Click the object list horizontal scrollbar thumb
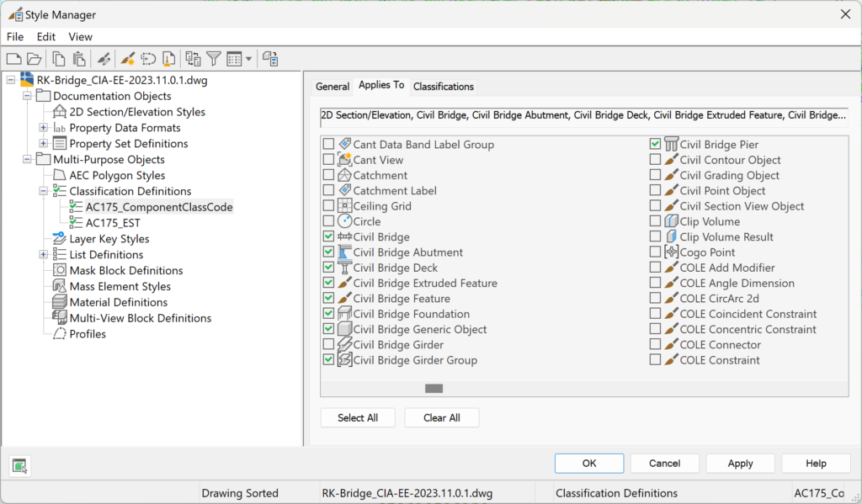 point(434,389)
